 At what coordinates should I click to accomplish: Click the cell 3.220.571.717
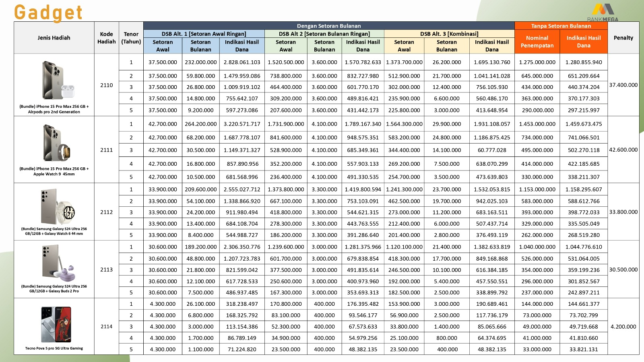(x=242, y=124)
